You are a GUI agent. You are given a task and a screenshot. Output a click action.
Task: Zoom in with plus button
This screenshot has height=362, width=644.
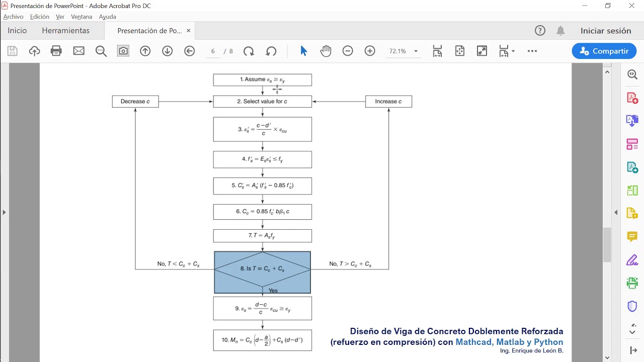coord(370,51)
